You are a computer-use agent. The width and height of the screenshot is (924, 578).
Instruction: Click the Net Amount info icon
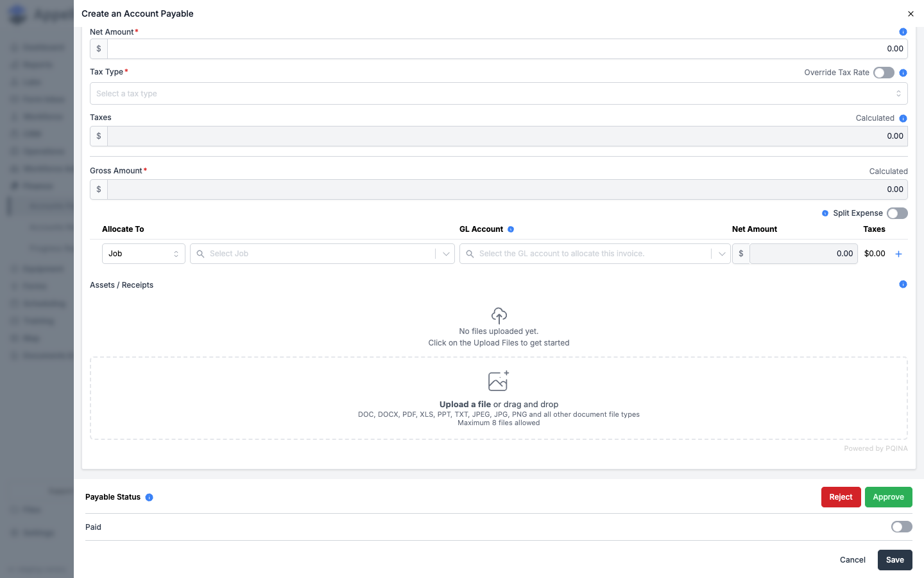pyautogui.click(x=903, y=32)
